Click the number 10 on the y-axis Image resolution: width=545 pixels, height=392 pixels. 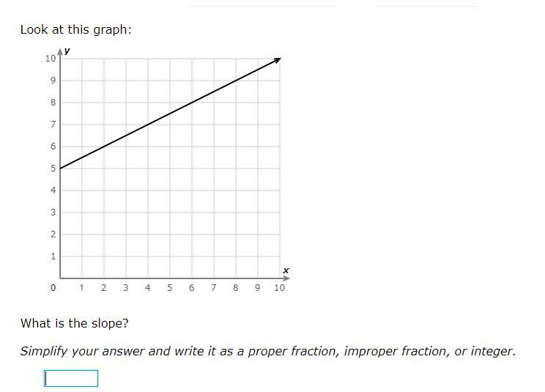coord(50,59)
